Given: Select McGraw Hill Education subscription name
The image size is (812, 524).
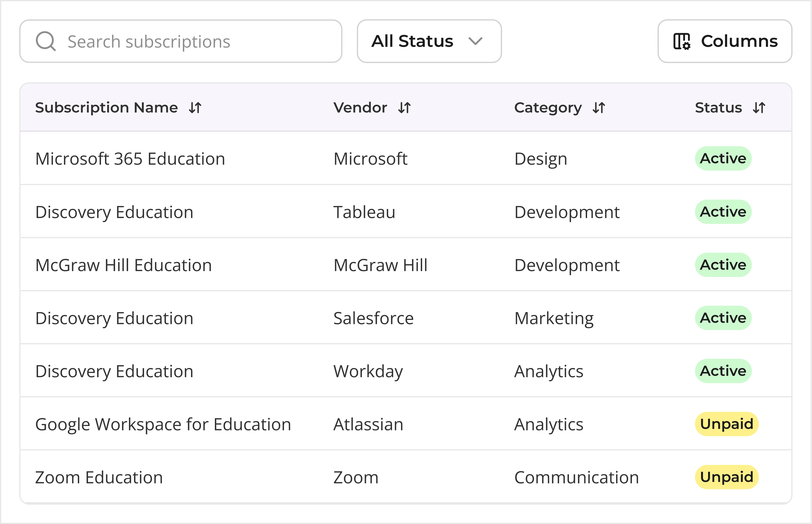Looking at the screenshot, I should 123,265.
